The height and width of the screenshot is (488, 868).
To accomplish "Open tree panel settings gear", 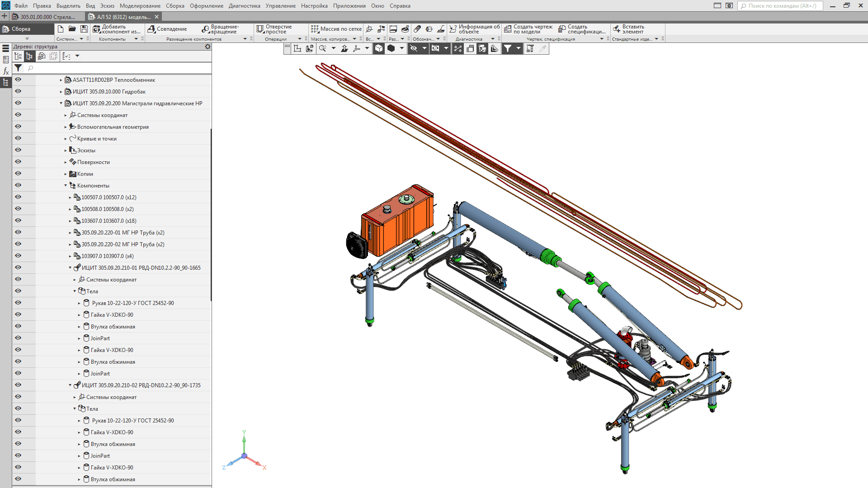I will (208, 47).
